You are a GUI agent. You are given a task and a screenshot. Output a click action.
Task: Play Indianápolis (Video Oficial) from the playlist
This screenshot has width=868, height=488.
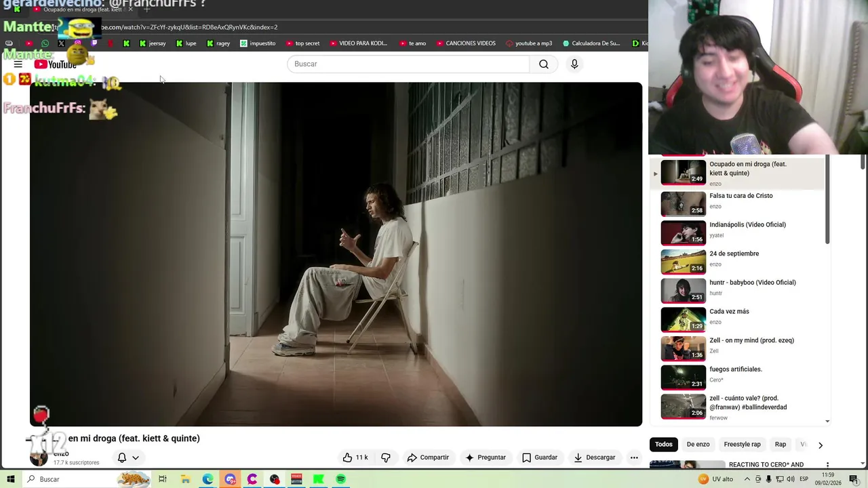744,232
